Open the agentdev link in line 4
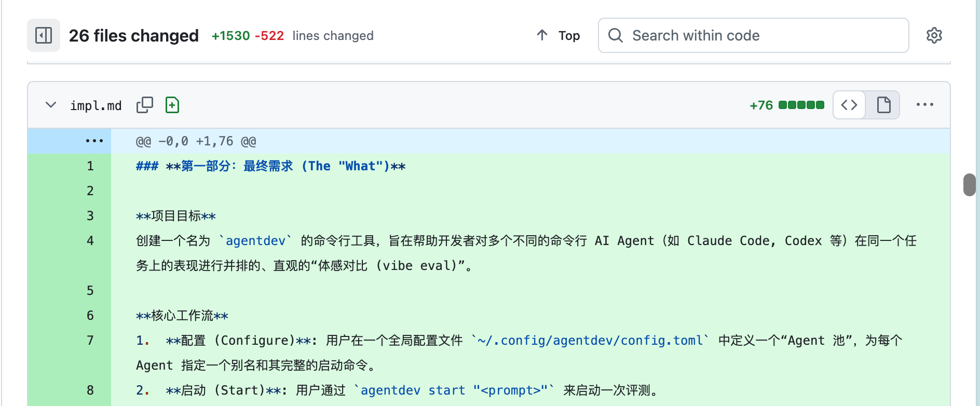This screenshot has height=406, width=980. [x=255, y=240]
